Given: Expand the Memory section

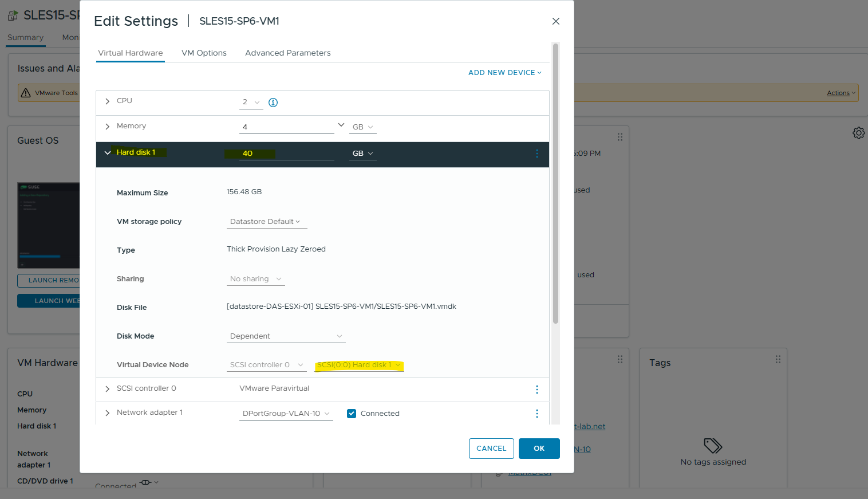Looking at the screenshot, I should [x=107, y=127].
